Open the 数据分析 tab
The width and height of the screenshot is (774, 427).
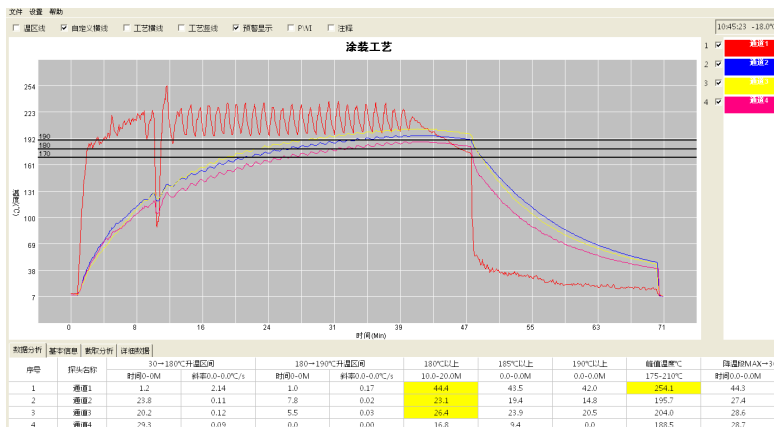27,351
